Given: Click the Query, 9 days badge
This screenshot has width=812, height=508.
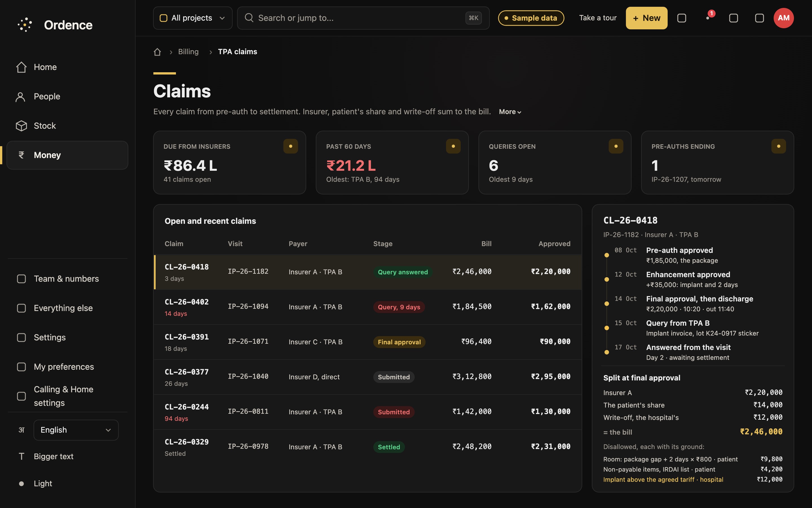Looking at the screenshot, I should 399,307.
